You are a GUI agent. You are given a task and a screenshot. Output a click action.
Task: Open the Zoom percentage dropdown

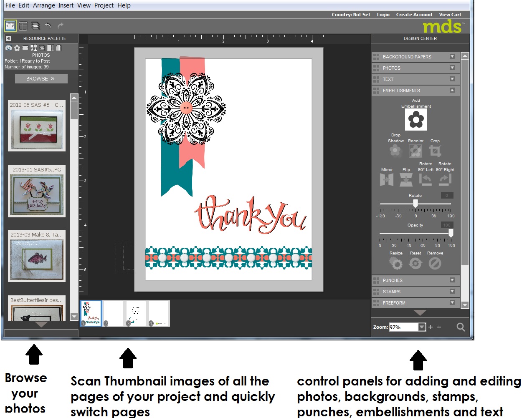click(421, 327)
